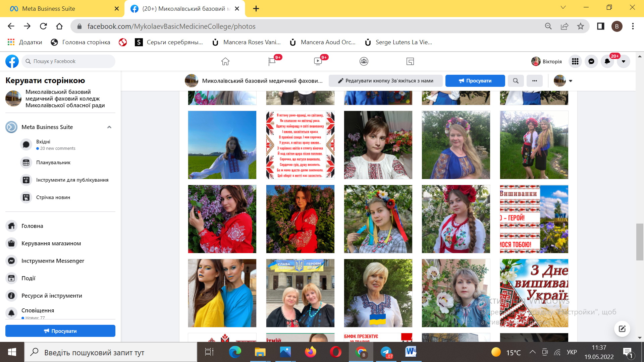Open Додатки apps bookmark

coord(25,42)
